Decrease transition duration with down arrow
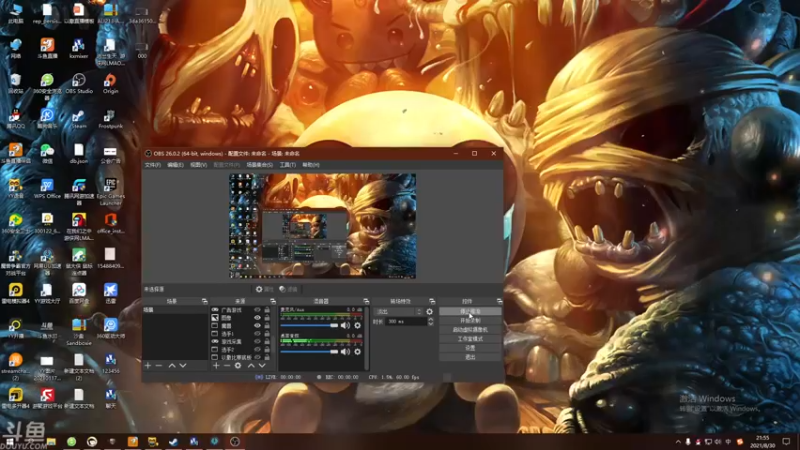 pos(431,324)
